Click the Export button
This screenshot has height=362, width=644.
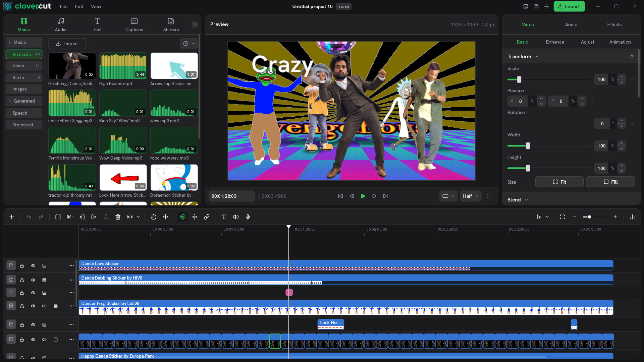[x=569, y=6]
